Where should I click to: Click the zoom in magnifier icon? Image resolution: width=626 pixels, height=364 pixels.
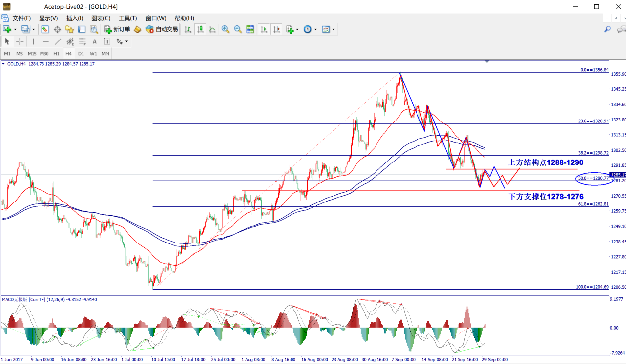click(225, 29)
